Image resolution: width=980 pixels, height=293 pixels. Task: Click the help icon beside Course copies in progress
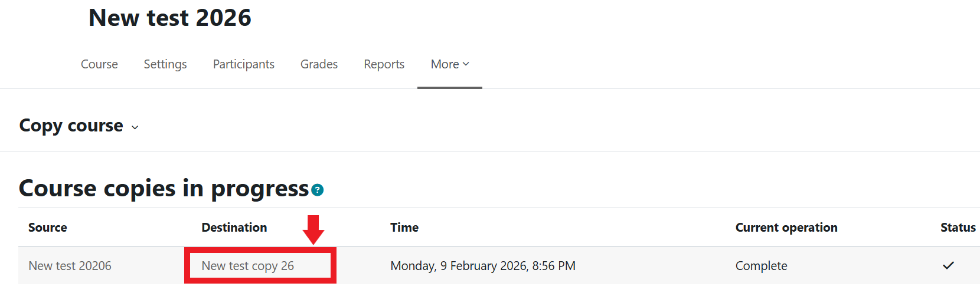(318, 190)
